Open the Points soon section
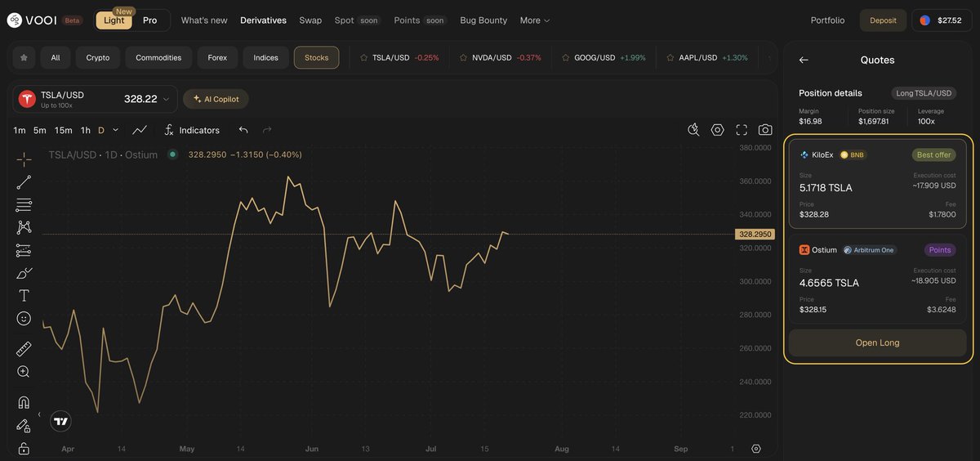The image size is (980, 461). 421,20
